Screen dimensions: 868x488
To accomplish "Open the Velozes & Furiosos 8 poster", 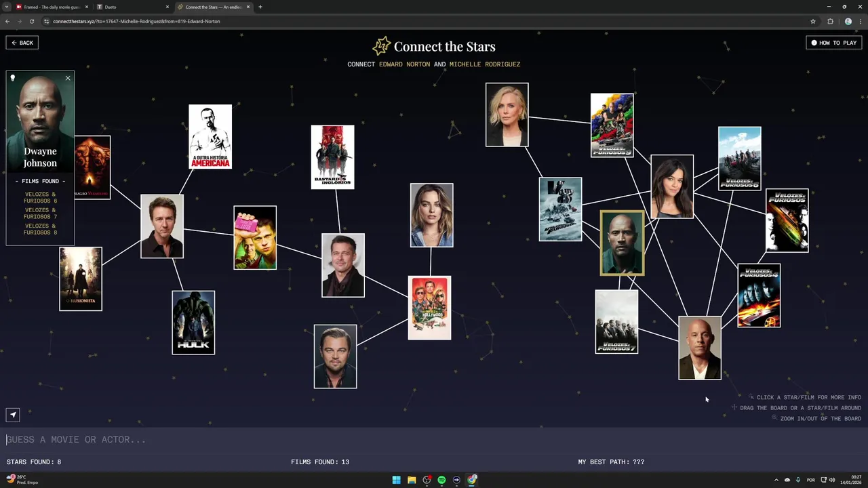I will click(x=560, y=209).
